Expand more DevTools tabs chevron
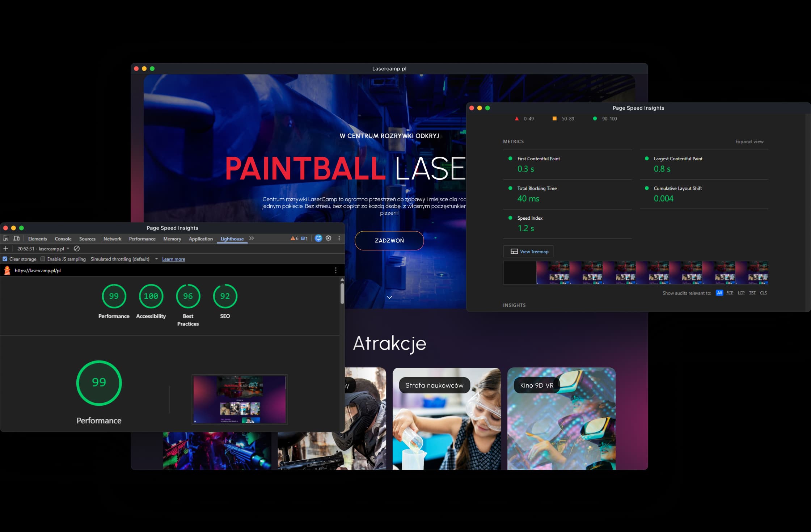This screenshot has width=811, height=532. click(x=252, y=238)
